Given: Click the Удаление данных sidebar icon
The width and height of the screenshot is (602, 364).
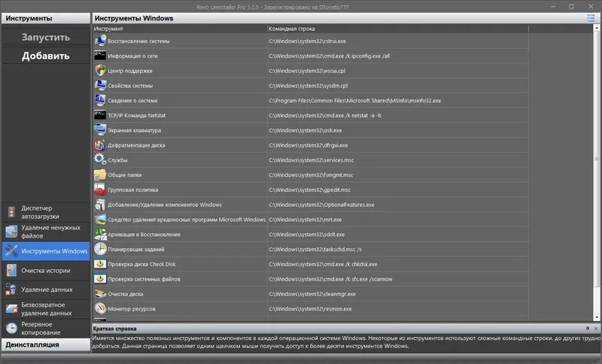Looking at the screenshot, I should click(x=11, y=290).
